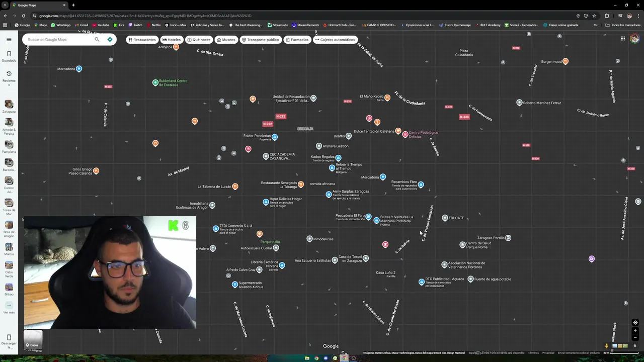
Task: Open the Capas layers switcher
Action: (33, 339)
